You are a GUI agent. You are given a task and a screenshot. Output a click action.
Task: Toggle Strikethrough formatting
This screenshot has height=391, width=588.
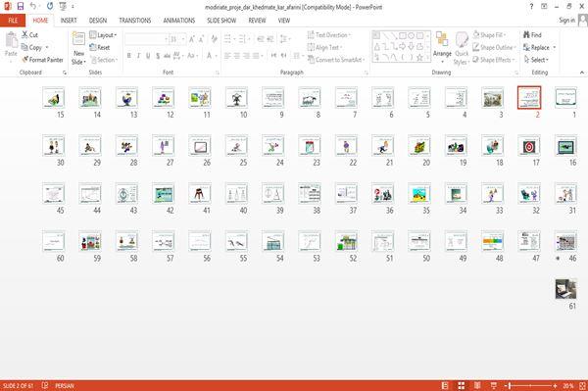pyautogui.click(x=167, y=56)
